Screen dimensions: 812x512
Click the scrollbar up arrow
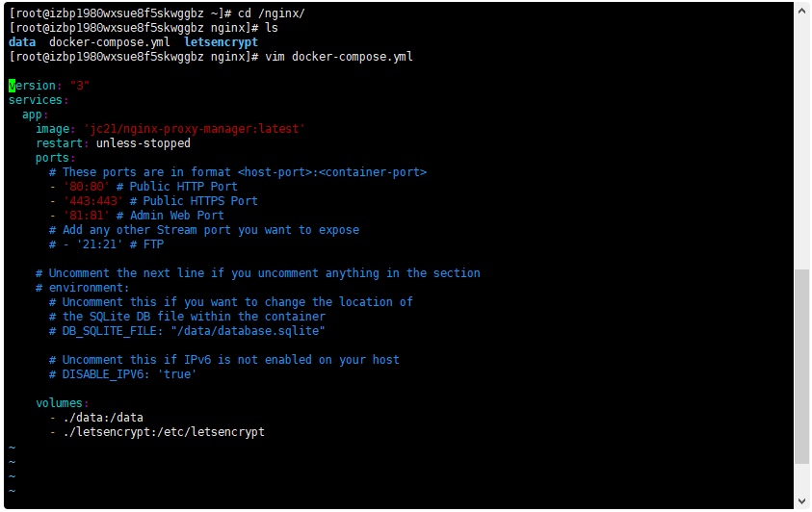click(x=802, y=9)
